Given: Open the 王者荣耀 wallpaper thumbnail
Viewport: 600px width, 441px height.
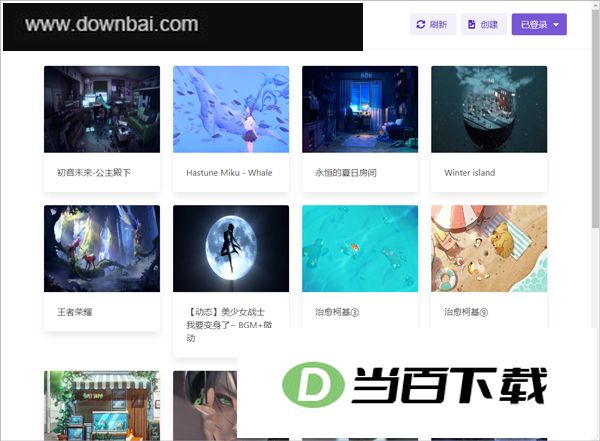Looking at the screenshot, I should click(x=102, y=248).
